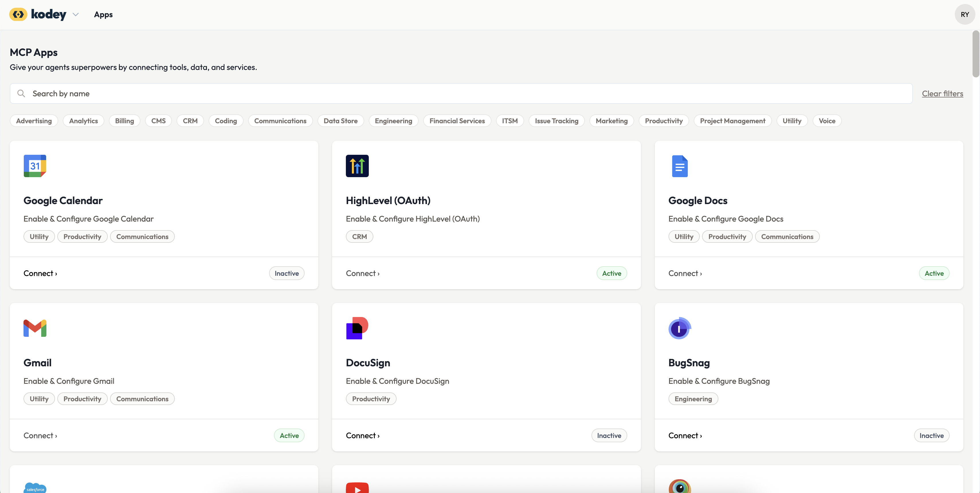Click the kodey logo icon

click(18, 14)
